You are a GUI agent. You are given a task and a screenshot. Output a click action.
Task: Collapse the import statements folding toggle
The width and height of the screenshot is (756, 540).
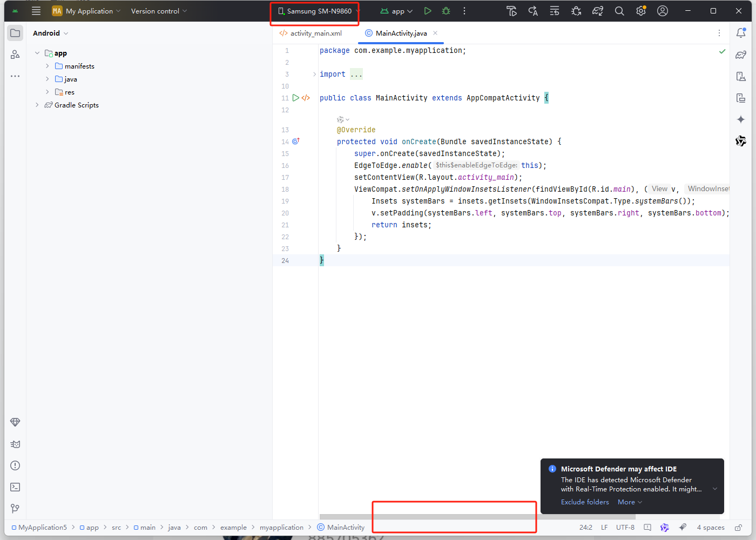tap(315, 74)
